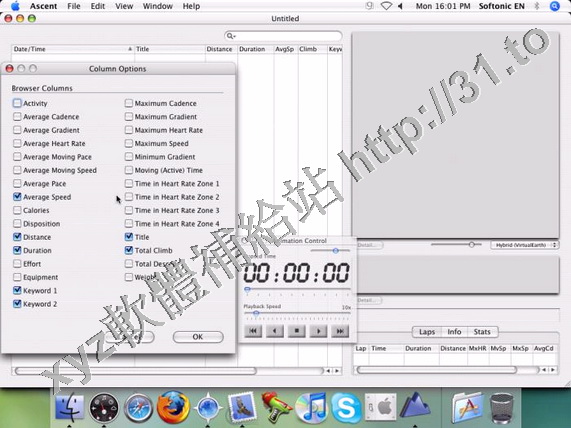Screen dimensions: 571x428
Task: Enable Maximum Heart Rate column
Action: point(129,130)
